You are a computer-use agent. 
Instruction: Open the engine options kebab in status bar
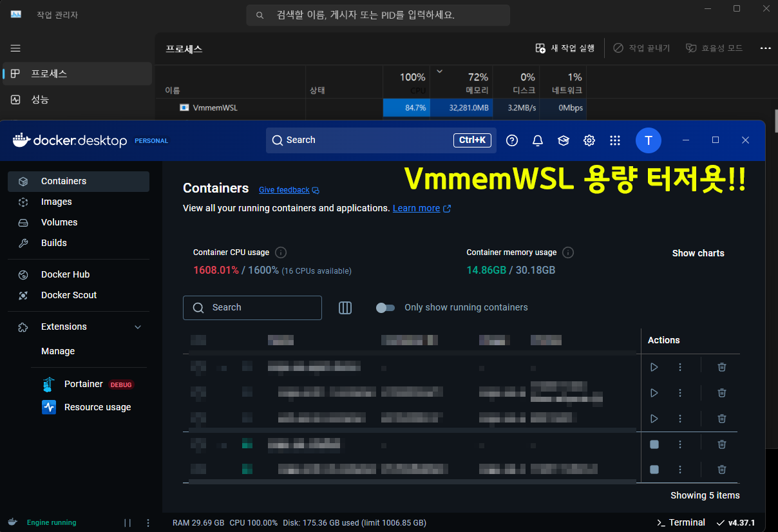148,523
